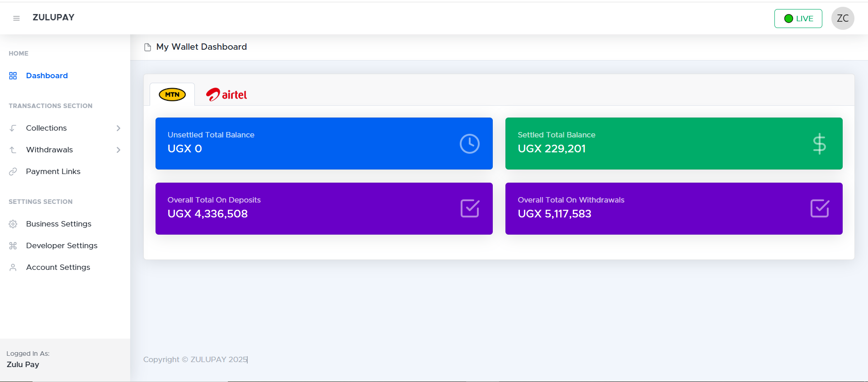Click the HOME section heading
This screenshot has width=868, height=382.
[x=19, y=53]
